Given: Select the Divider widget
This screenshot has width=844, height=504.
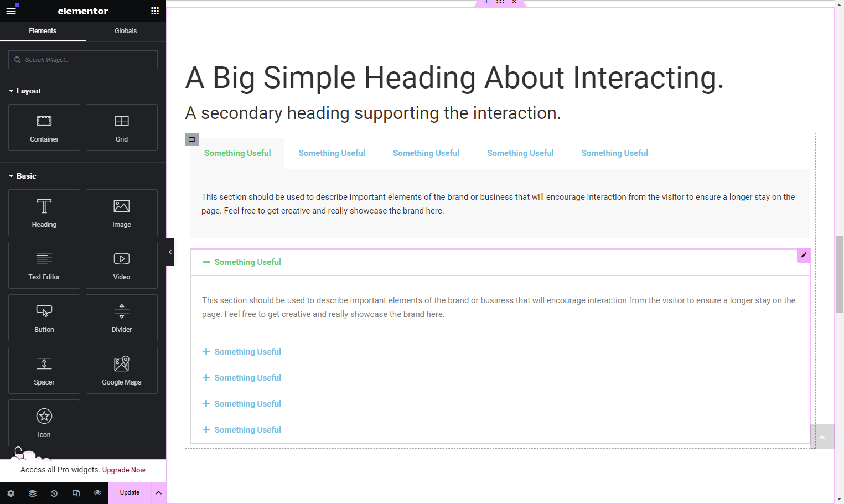Looking at the screenshot, I should click(122, 318).
